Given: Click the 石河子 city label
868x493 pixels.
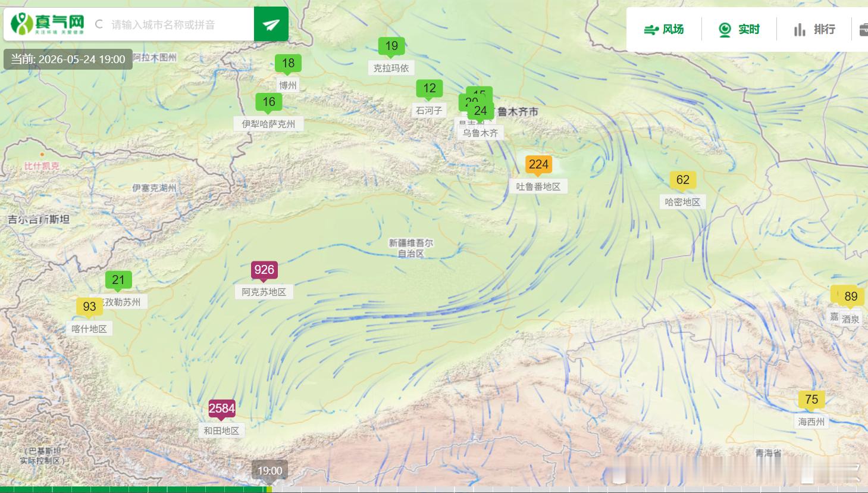Looking at the screenshot, I should [430, 111].
